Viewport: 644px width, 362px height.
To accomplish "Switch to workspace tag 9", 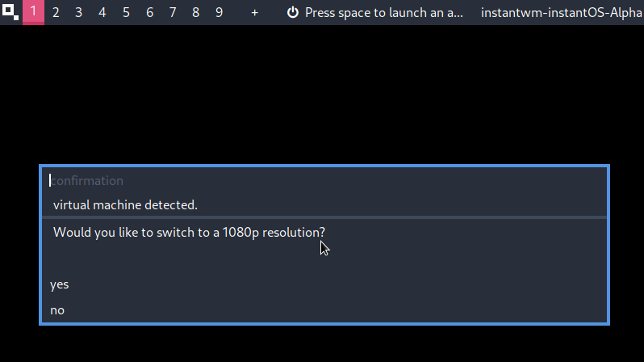I will [x=220, y=13].
